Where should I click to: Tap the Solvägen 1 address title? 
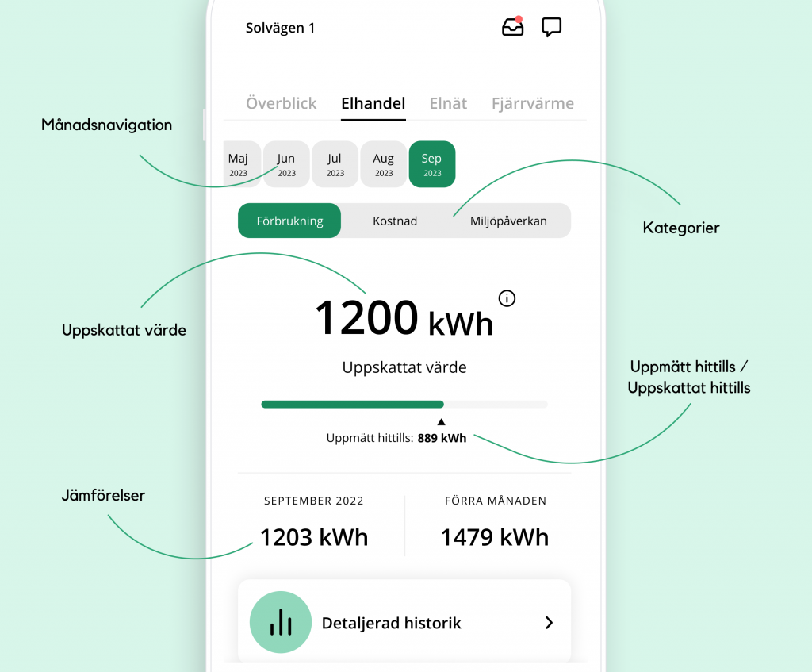click(x=280, y=28)
